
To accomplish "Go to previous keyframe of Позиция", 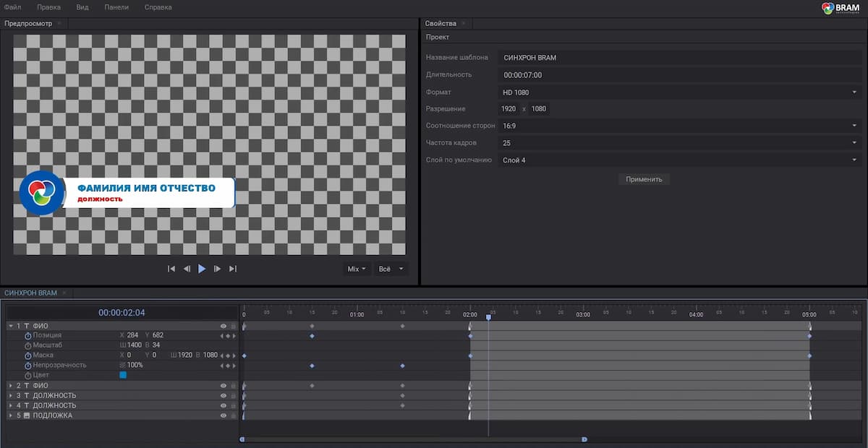I will click(x=222, y=336).
